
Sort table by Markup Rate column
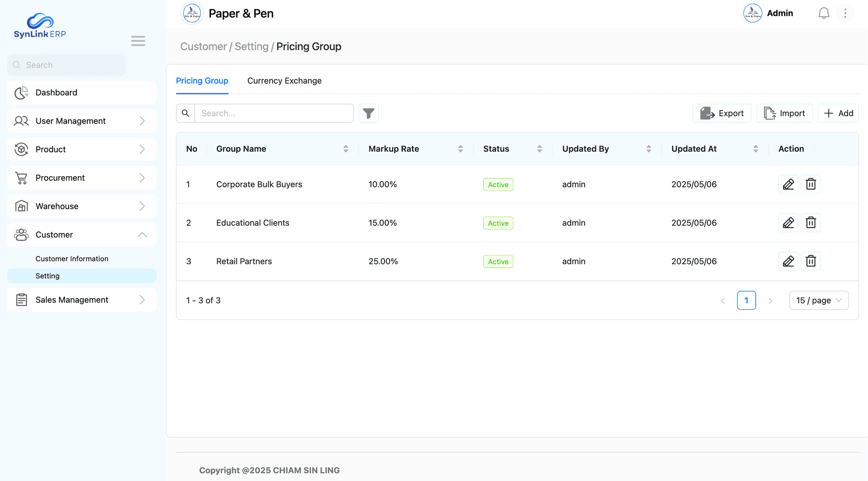pyautogui.click(x=460, y=149)
